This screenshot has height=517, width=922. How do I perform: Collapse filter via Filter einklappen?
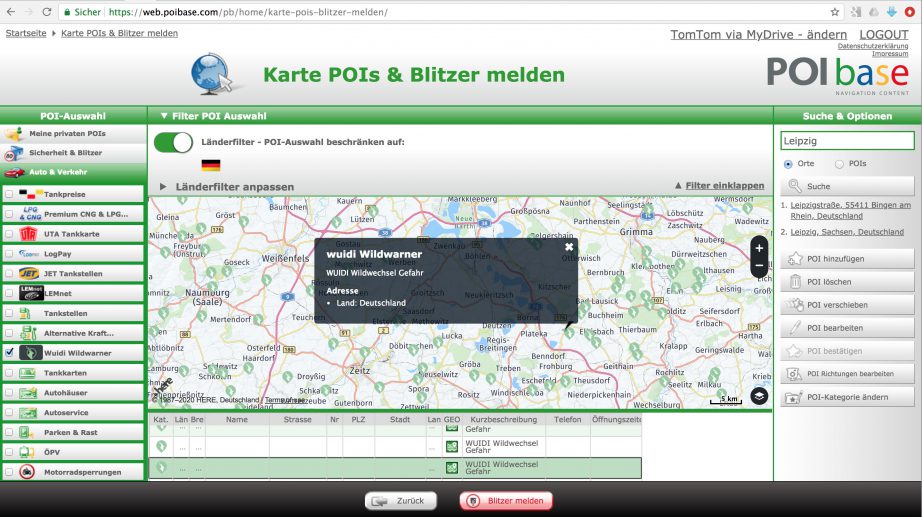[719, 185]
